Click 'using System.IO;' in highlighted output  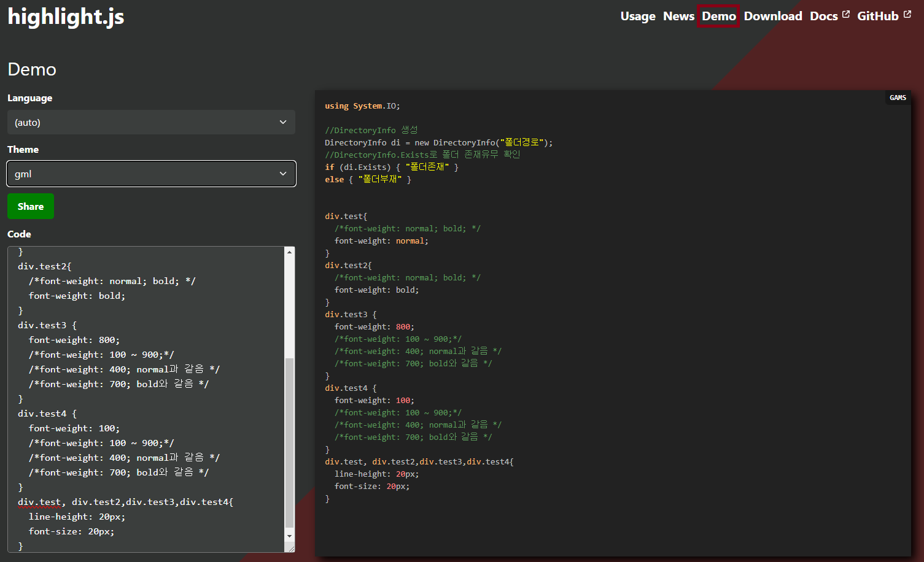point(362,106)
